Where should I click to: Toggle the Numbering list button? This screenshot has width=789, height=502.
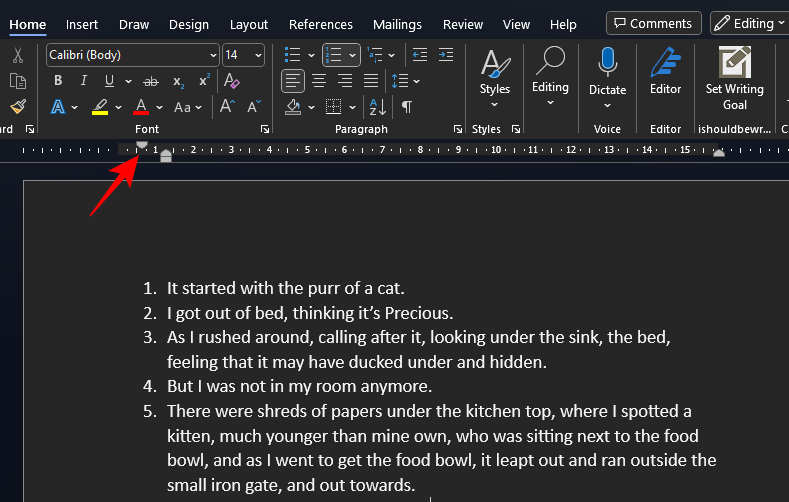click(334, 55)
